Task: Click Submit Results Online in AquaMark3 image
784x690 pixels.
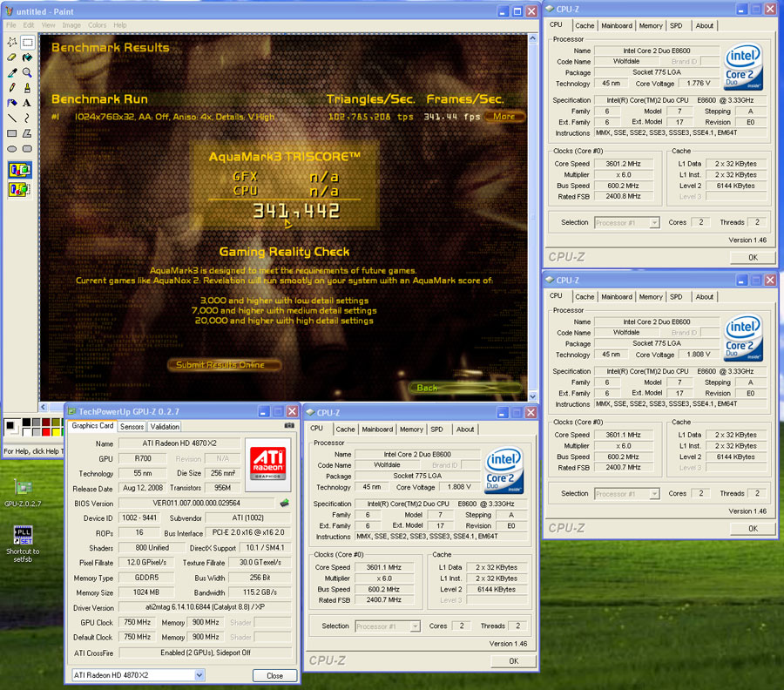Action: tap(224, 365)
